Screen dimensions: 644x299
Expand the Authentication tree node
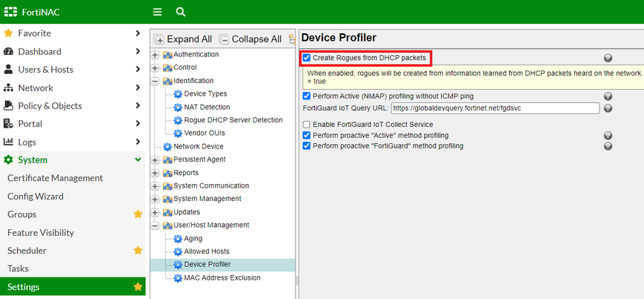click(x=156, y=55)
